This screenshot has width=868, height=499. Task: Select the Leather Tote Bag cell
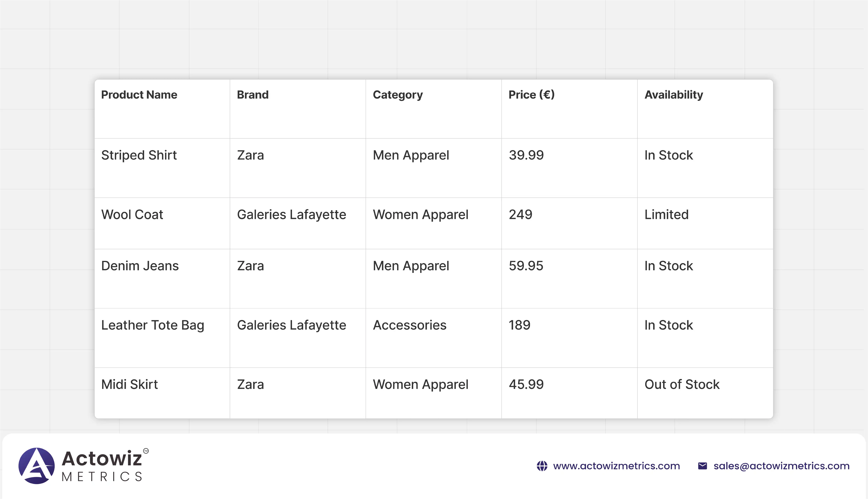click(152, 325)
